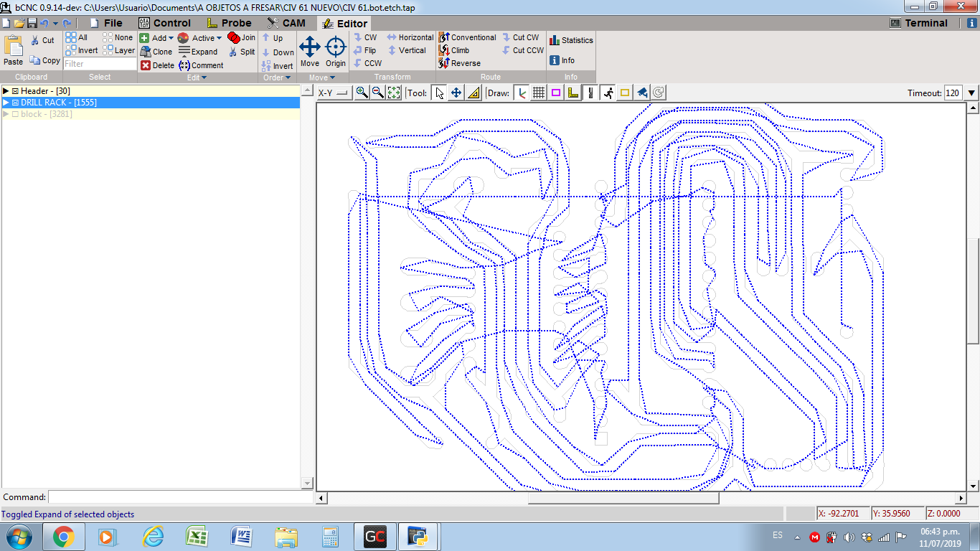The image size is (980, 551).
Task: Open the Control tab
Action: point(164,23)
